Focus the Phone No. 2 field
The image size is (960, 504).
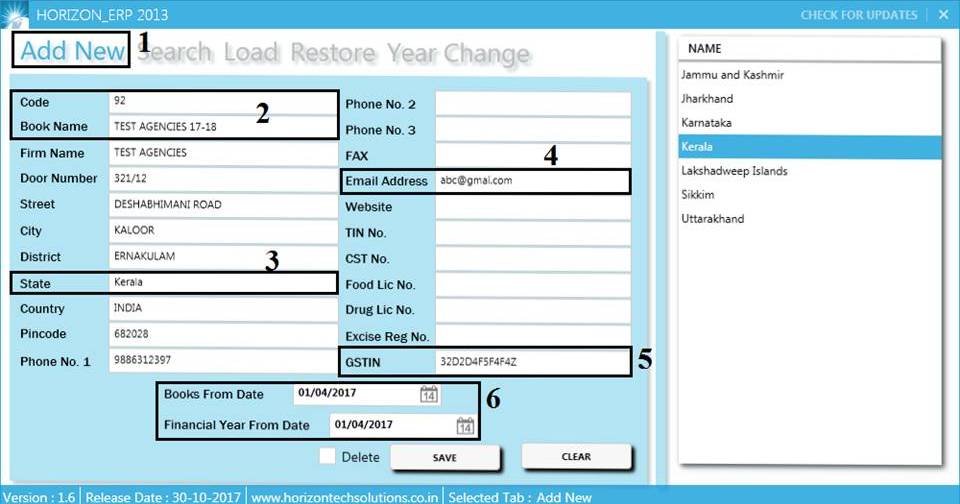tap(533, 104)
